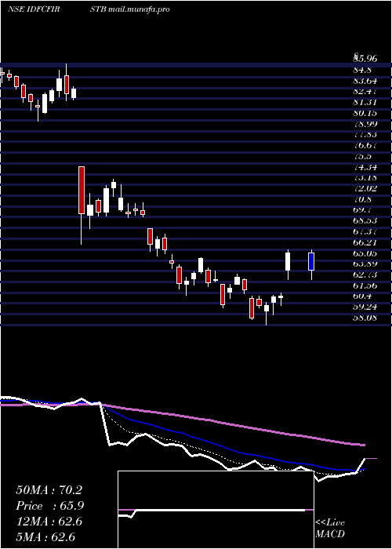Click the 50MA : 70.2 label

(x=49, y=490)
